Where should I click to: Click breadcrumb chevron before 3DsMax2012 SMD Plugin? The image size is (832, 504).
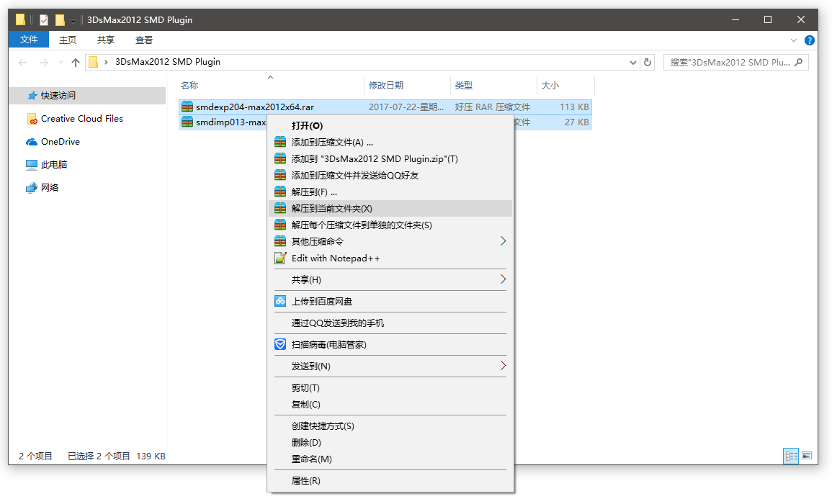pos(106,62)
